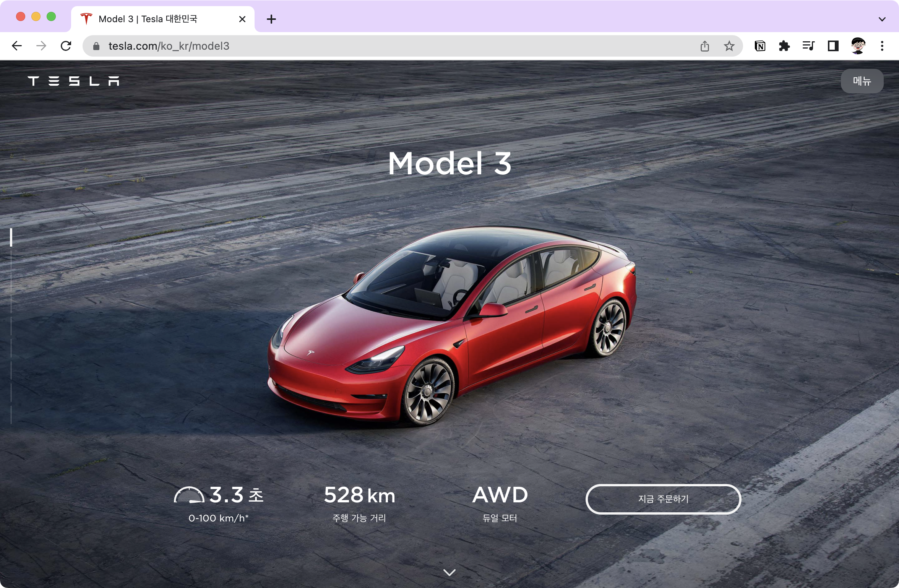Click the scroll-down chevron at bottom
The width and height of the screenshot is (899, 588).
pyautogui.click(x=449, y=572)
